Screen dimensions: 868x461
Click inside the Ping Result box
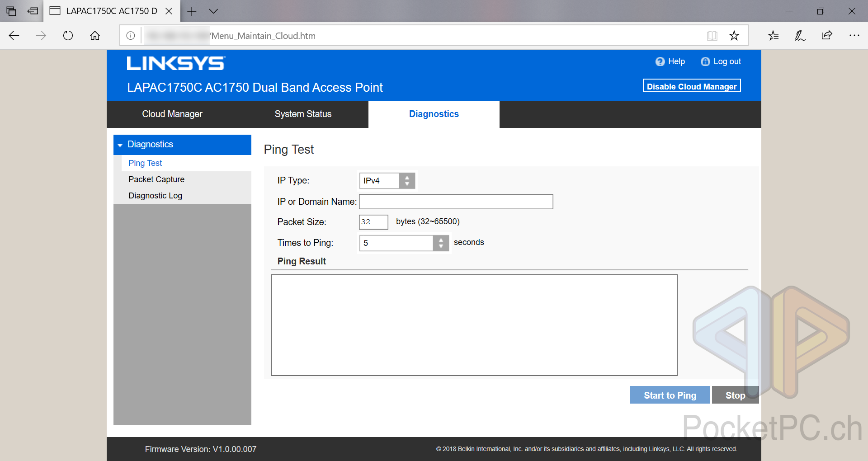click(474, 325)
